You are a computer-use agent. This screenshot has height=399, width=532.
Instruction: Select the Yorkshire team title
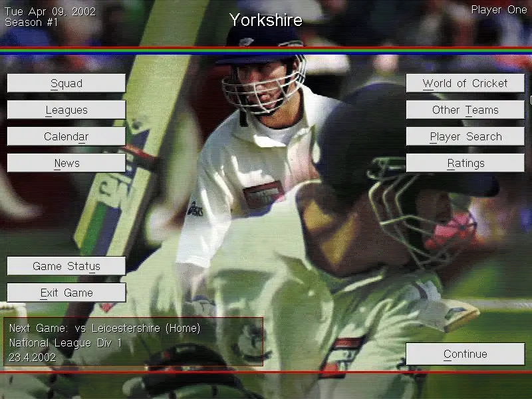tap(265, 20)
